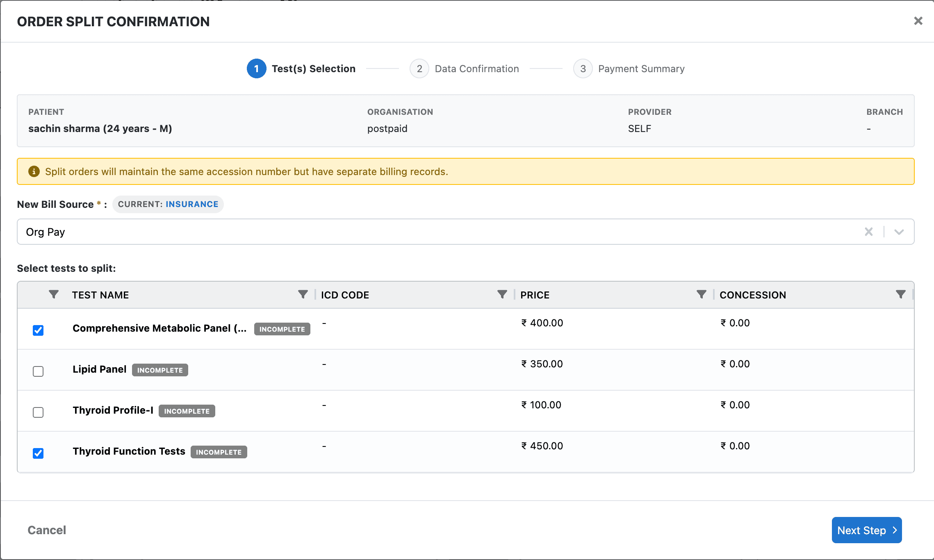Click the ₹ 100.00 price value
The height and width of the screenshot is (560, 934).
click(541, 405)
